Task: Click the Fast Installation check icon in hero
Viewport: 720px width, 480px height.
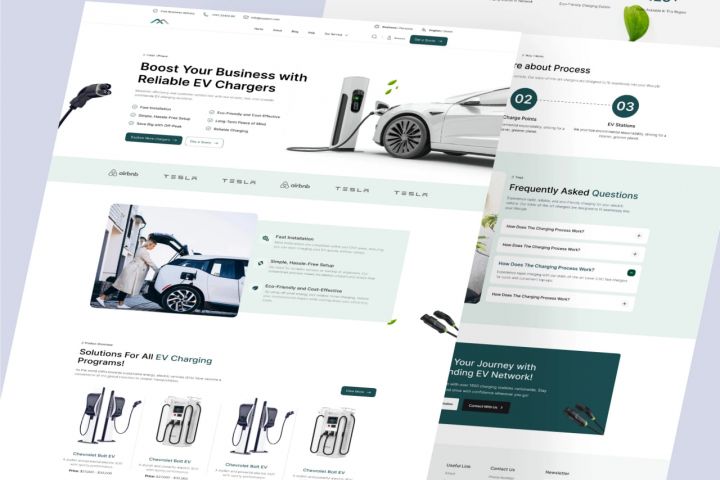Action: [x=135, y=107]
